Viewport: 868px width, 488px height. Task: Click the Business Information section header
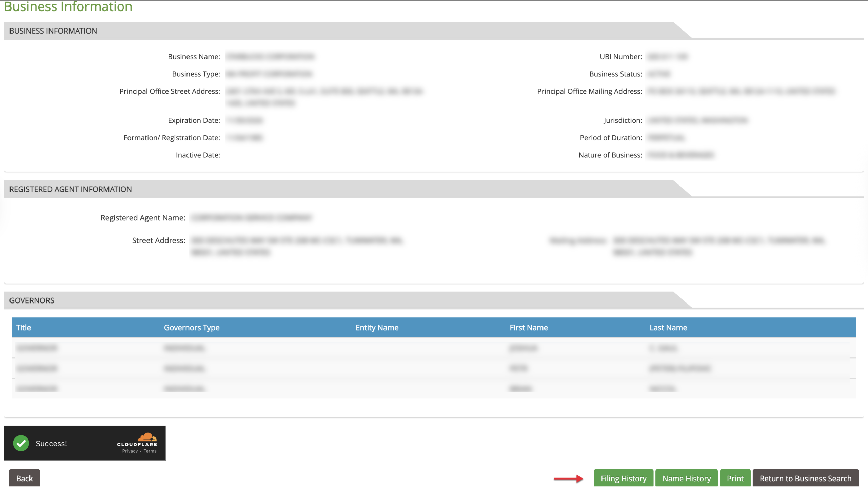coord(53,31)
